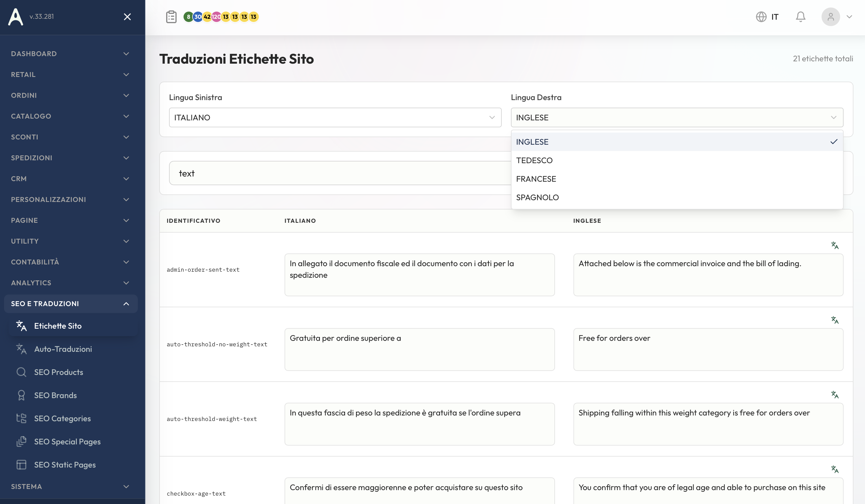The image size is (865, 504).
Task: Expand the SCONTI section
Action: pyautogui.click(x=71, y=137)
